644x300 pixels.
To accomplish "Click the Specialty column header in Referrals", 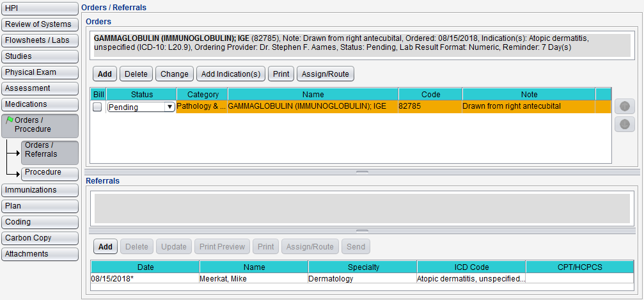I will pos(363,267).
